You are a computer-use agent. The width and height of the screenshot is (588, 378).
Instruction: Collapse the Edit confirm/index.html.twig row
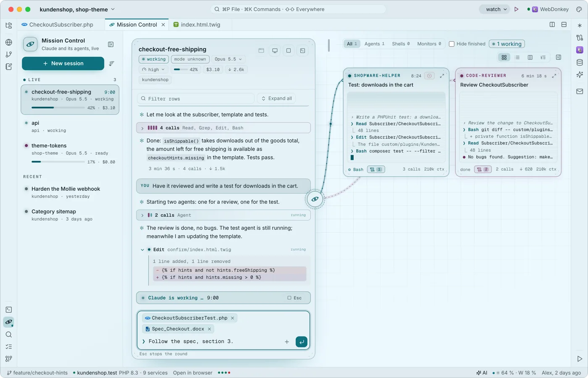(223, 249)
